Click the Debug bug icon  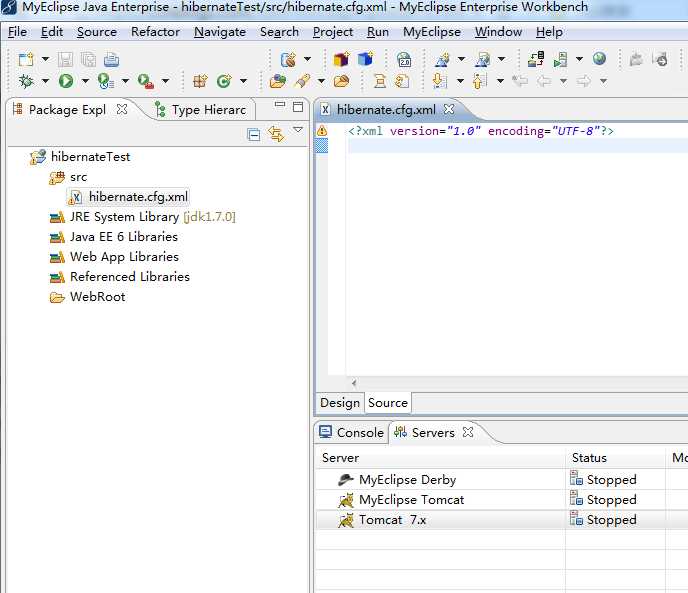[x=25, y=81]
